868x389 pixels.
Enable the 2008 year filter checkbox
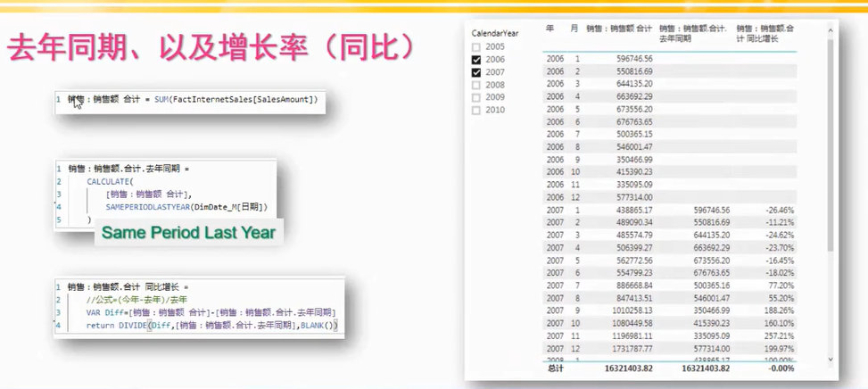coord(476,86)
